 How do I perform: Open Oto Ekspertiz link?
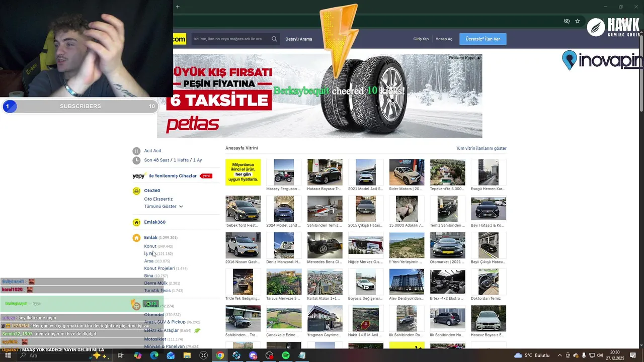point(158,199)
